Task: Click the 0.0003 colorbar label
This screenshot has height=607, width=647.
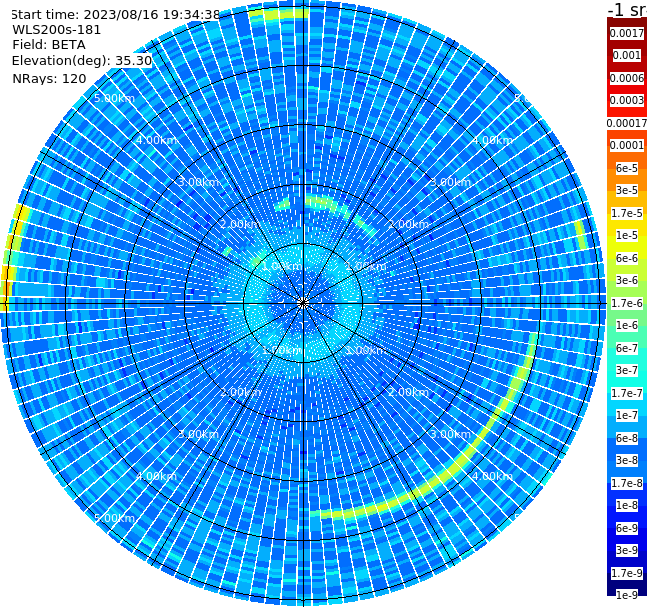Action: tap(627, 100)
